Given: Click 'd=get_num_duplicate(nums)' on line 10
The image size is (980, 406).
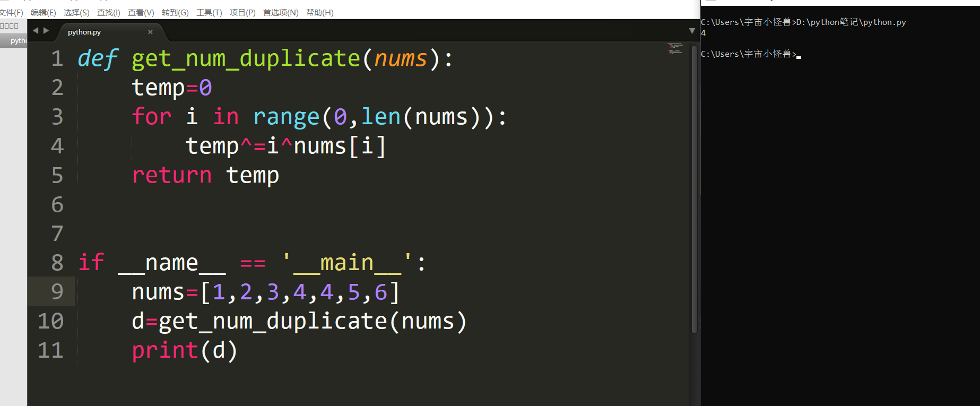Looking at the screenshot, I should pyautogui.click(x=299, y=321).
